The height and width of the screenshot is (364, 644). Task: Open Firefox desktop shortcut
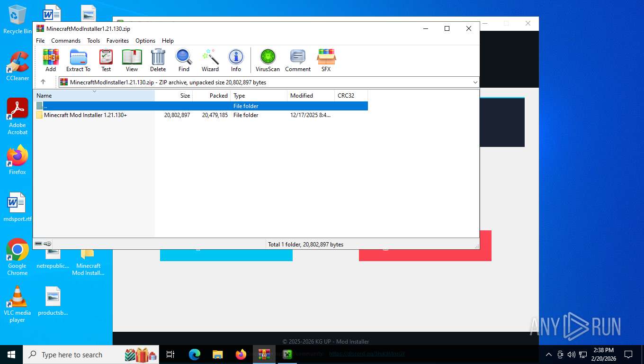(x=18, y=160)
